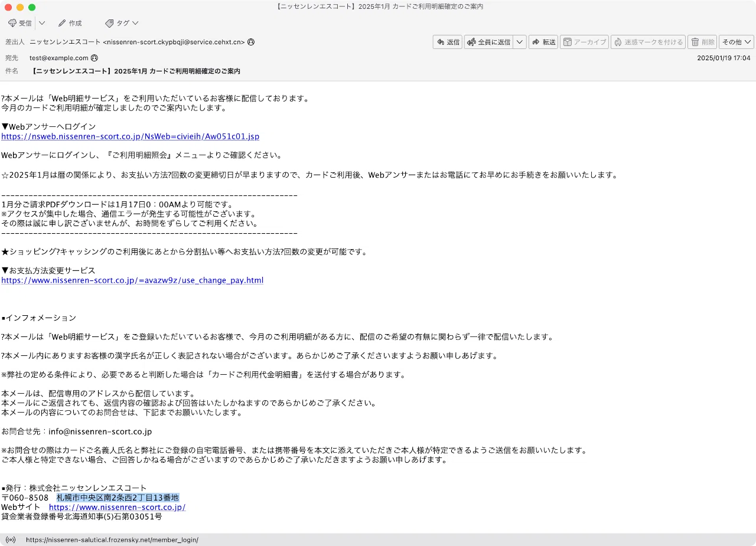Compose a new message with 作成
The height and width of the screenshot is (546, 756).
point(70,23)
